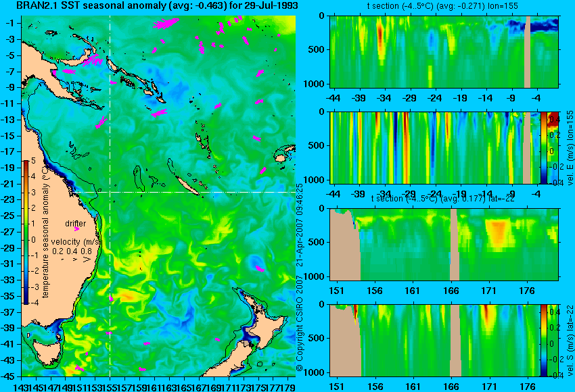Click the '0.2 0.4 0.8' velocity scale values
This screenshot has width=575, height=392.
click(72, 251)
